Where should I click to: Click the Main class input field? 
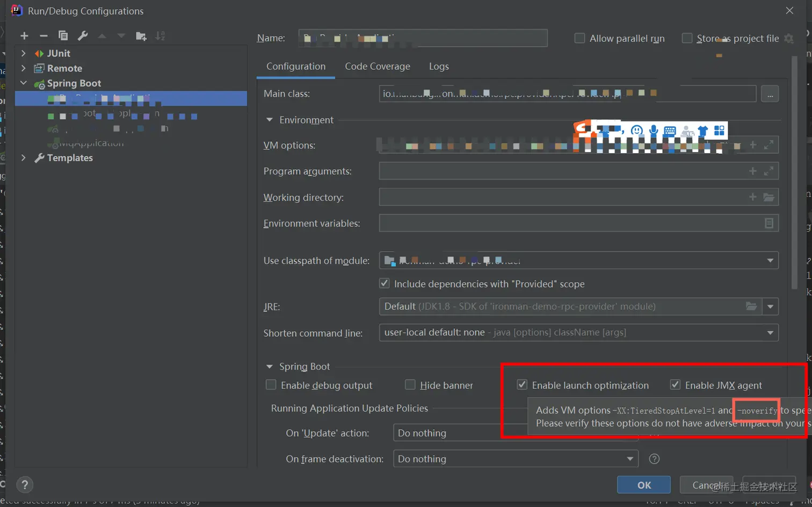pos(568,94)
